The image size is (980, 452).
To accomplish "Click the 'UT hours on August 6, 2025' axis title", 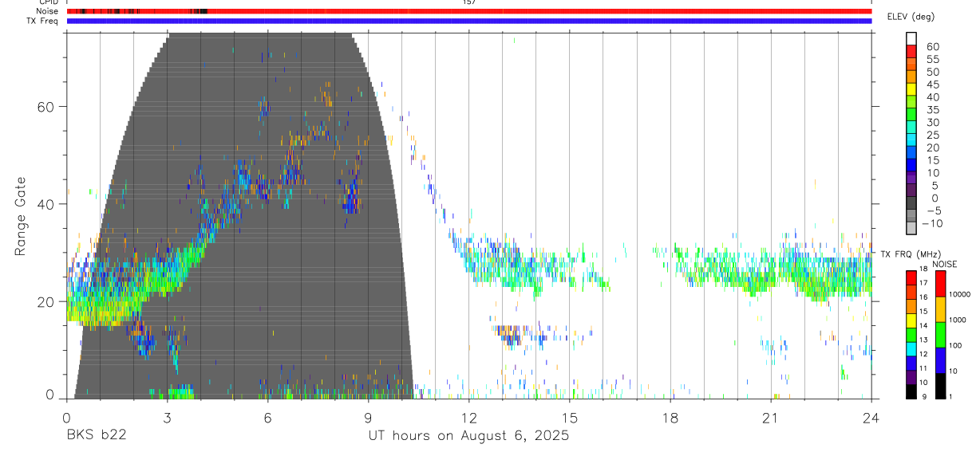I will 468,436.
